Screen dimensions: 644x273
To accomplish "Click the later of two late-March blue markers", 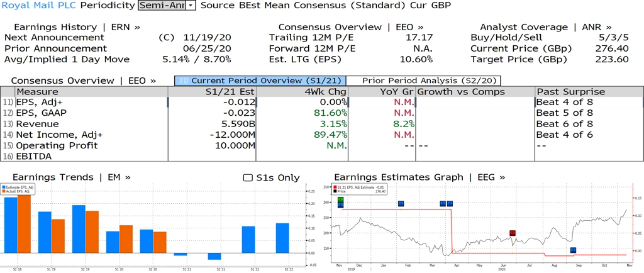I will point(450,204).
